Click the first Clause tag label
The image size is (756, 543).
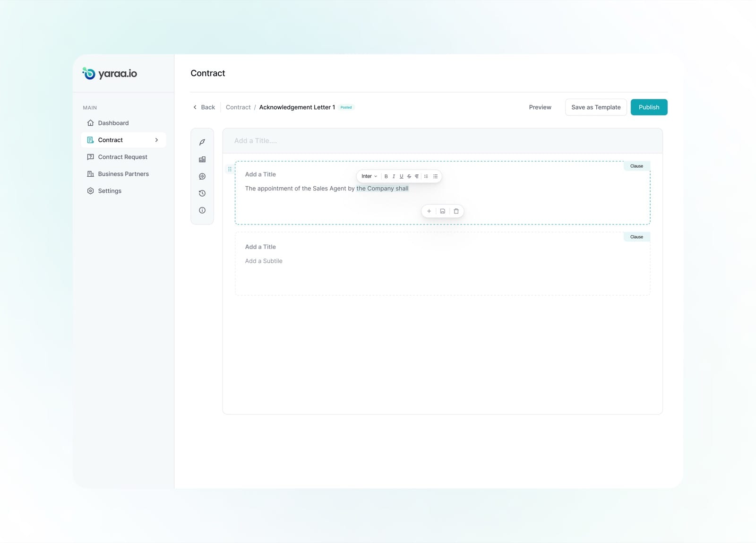[x=636, y=166]
